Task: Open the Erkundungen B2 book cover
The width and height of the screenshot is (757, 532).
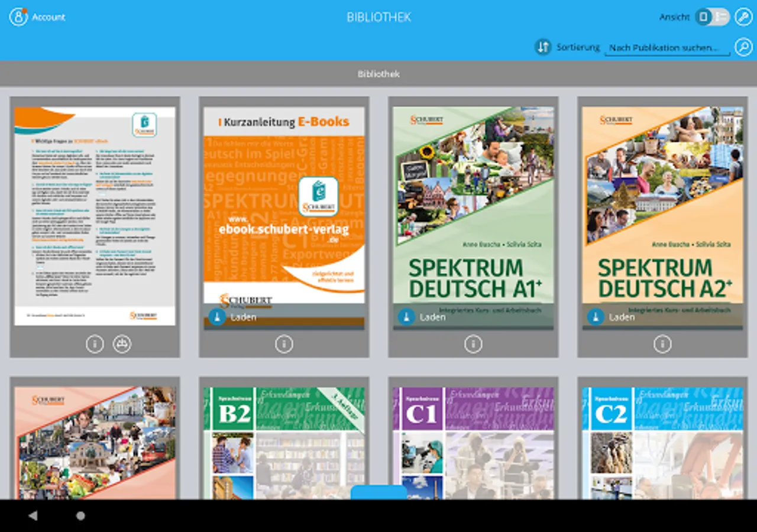Action: tap(284, 443)
